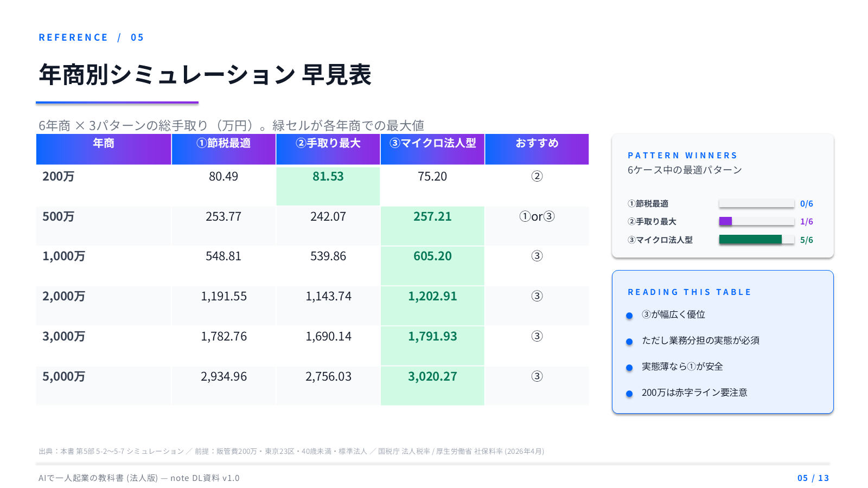Click the bullet ③が幅広く優位

[x=673, y=314]
